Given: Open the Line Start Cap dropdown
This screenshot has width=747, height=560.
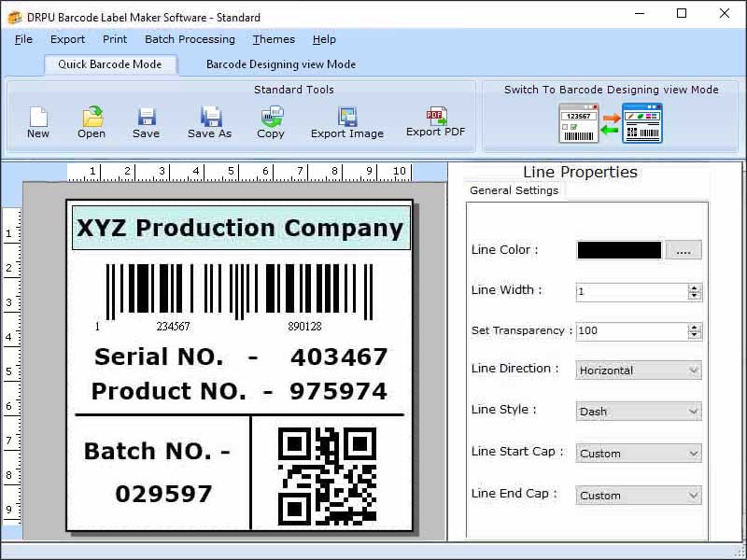Looking at the screenshot, I should click(639, 454).
